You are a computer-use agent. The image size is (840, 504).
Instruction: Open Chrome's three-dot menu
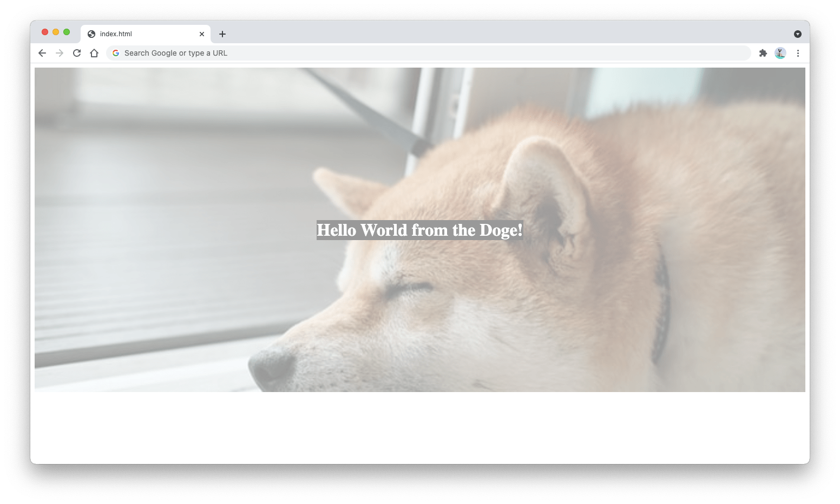(x=798, y=53)
